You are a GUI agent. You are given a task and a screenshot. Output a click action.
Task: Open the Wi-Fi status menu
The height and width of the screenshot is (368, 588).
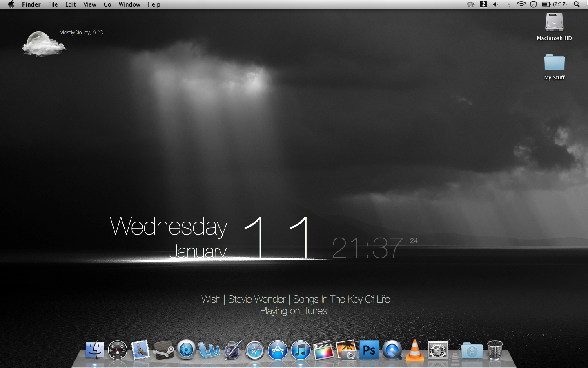[521, 4]
